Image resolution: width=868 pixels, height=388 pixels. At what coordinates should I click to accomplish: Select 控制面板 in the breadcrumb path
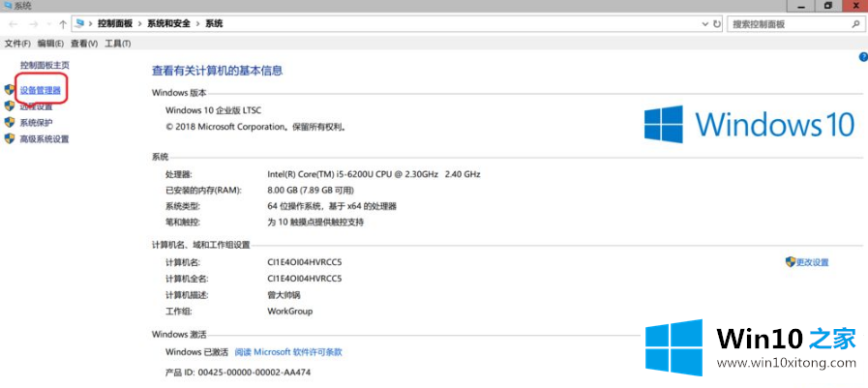[113, 24]
